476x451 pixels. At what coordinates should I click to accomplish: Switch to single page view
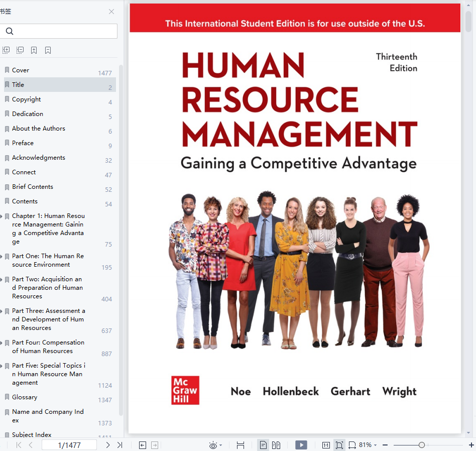pos(263,445)
